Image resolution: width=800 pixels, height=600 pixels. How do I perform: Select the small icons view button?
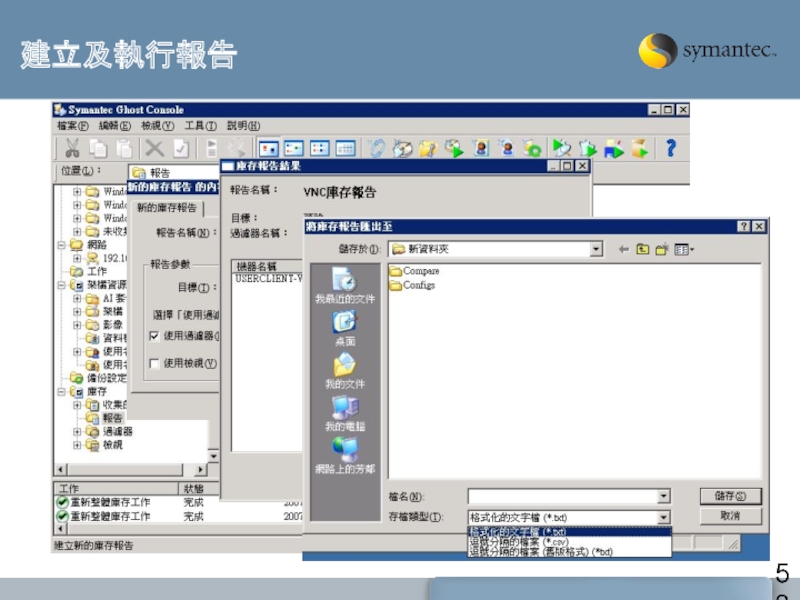[294, 148]
